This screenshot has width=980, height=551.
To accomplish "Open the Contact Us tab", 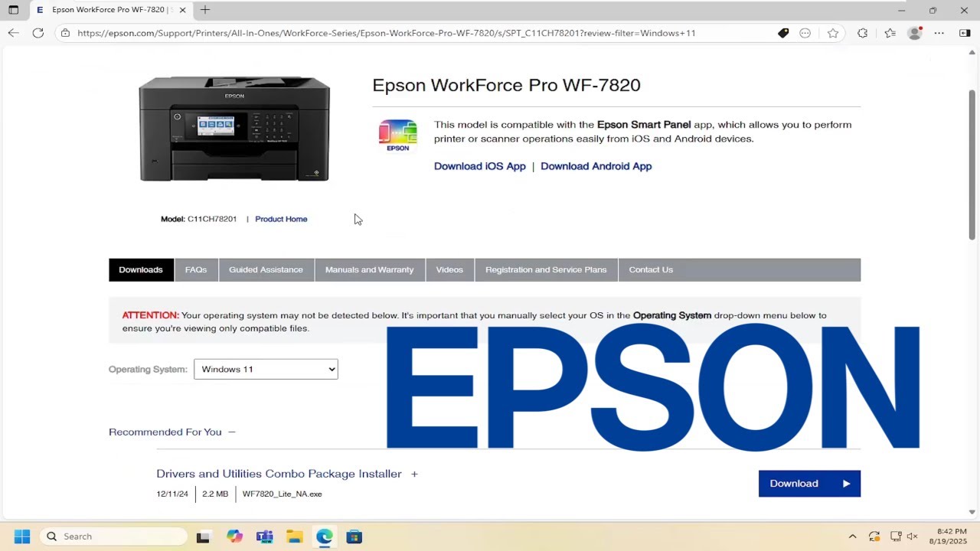I will click(x=651, y=269).
